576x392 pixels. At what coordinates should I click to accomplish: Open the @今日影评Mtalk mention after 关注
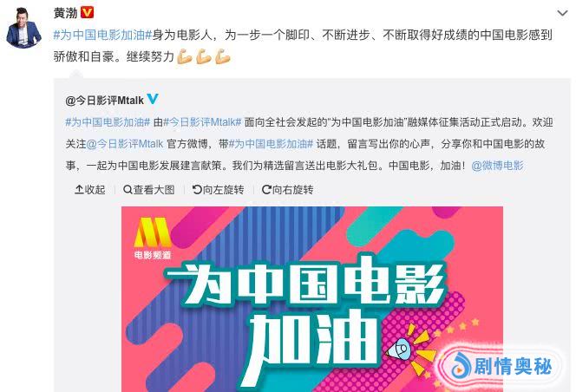(x=125, y=144)
